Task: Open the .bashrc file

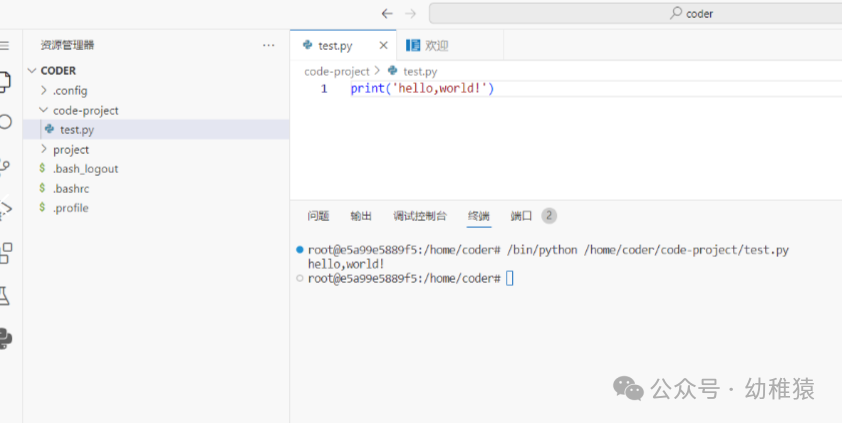Action: tap(156, 188)
